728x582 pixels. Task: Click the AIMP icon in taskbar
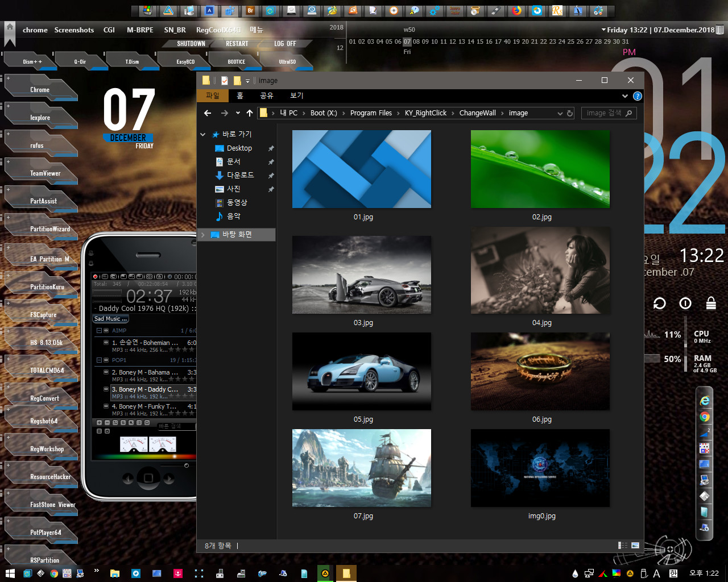325,573
